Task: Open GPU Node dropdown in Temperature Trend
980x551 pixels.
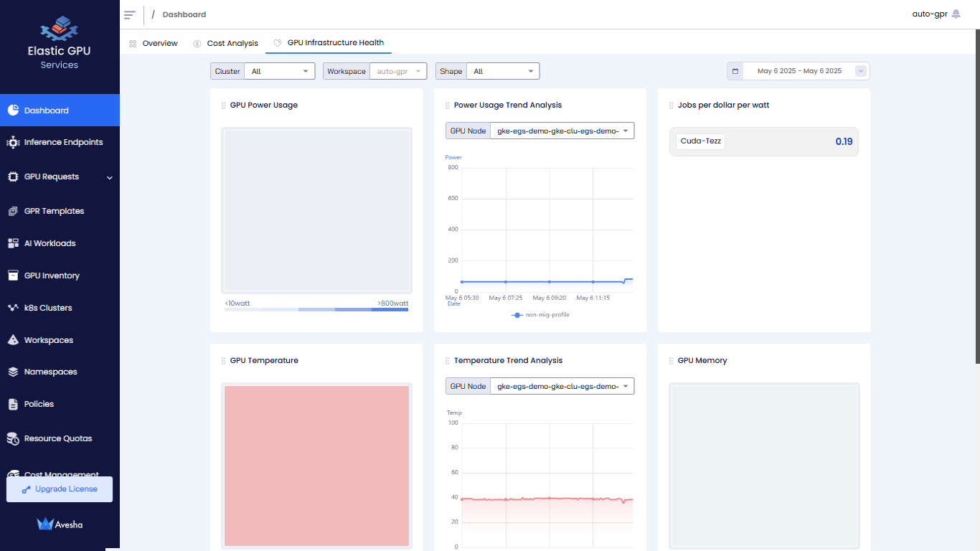Action: click(x=562, y=386)
